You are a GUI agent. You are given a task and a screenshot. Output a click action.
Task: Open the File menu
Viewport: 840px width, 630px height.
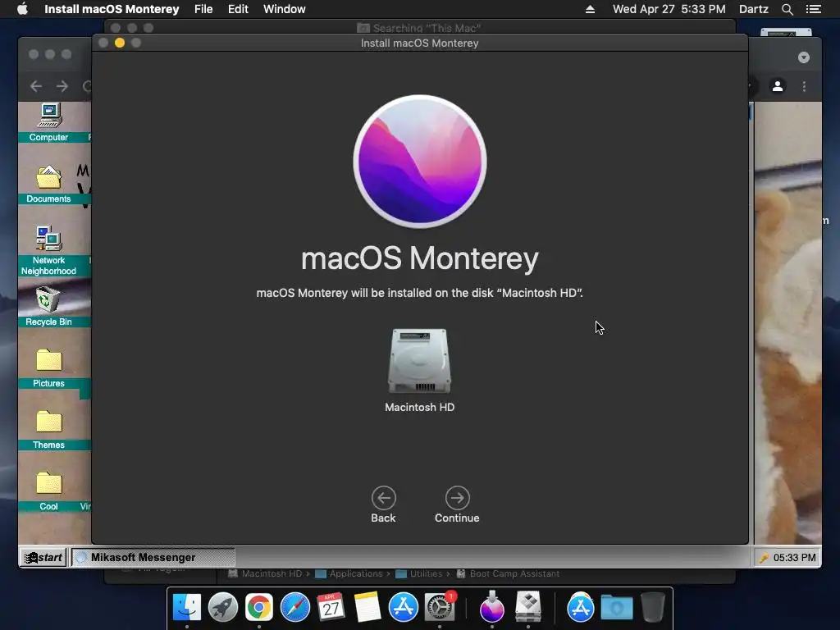[x=203, y=9]
